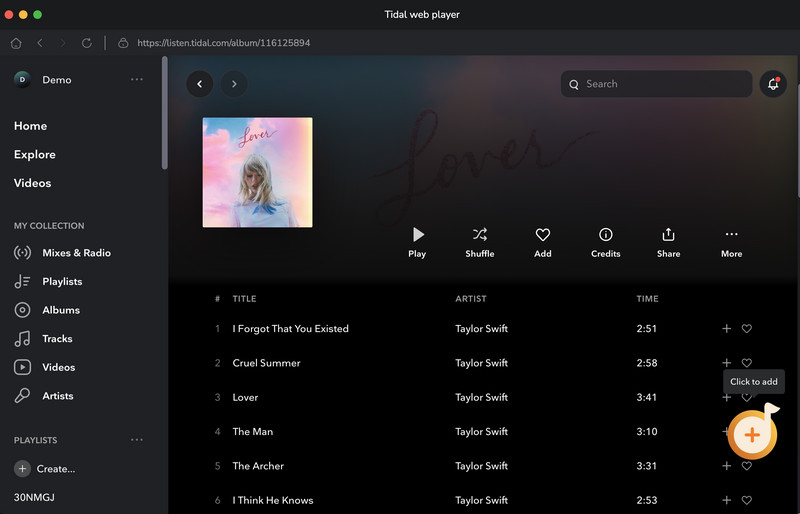Screen dimensions: 800x514
Task: Open the Demo profile avatar
Action: [22, 80]
